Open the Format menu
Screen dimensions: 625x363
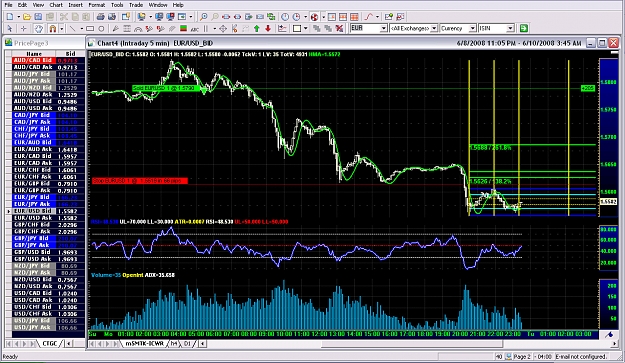[96, 5]
